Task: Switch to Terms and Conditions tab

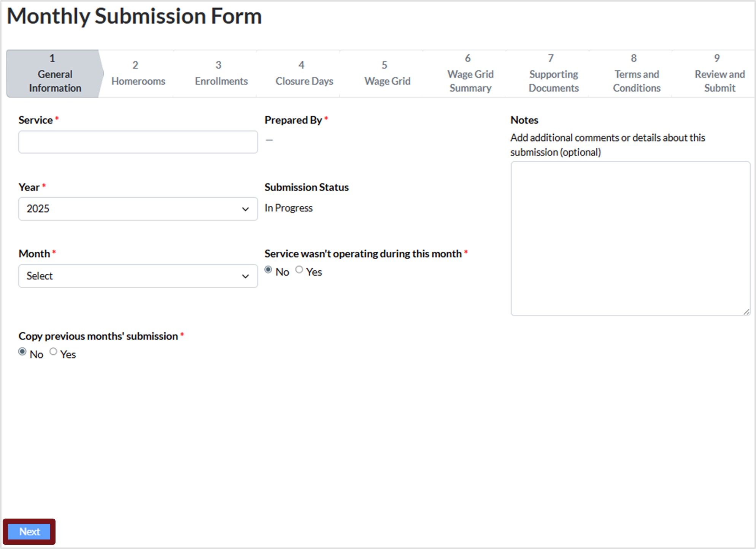Action: [637, 74]
